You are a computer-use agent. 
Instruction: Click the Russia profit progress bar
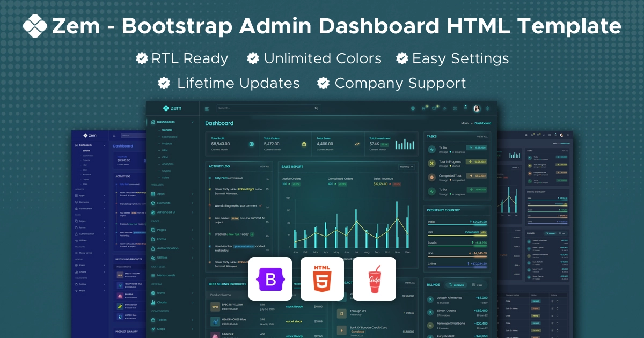pyautogui.click(x=457, y=246)
